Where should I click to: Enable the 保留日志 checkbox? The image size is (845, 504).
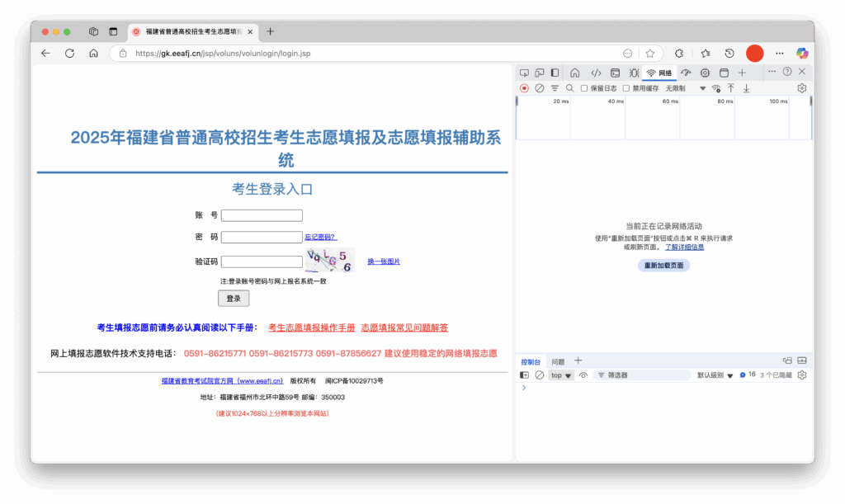584,88
